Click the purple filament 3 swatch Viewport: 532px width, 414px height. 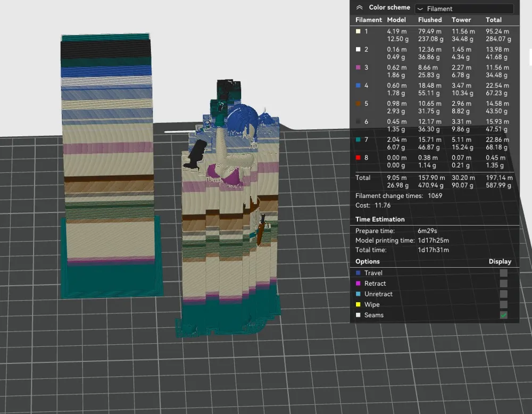358,68
